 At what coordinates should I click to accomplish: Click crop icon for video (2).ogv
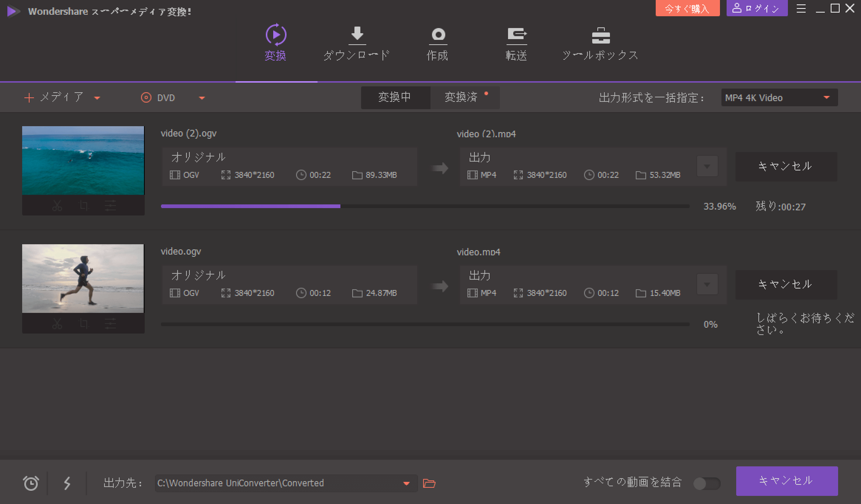pyautogui.click(x=84, y=206)
